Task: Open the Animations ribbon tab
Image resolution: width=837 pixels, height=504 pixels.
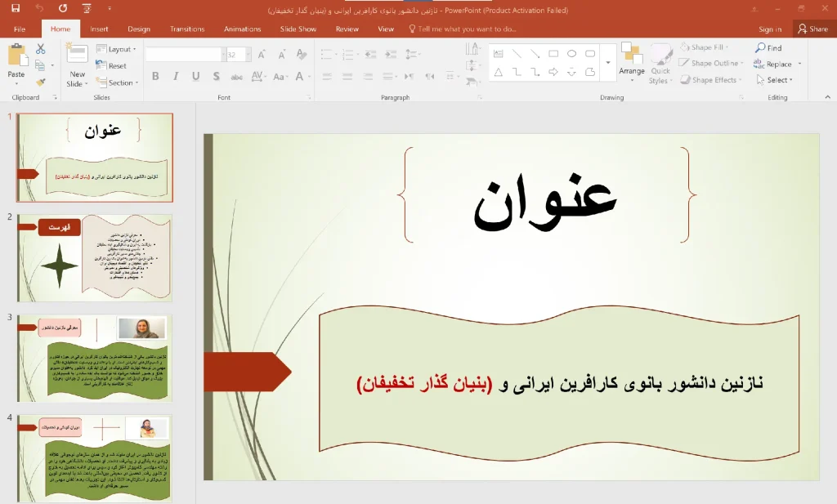Action: (242, 28)
